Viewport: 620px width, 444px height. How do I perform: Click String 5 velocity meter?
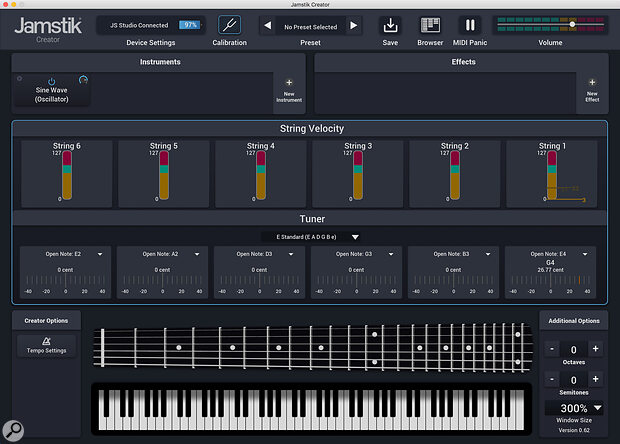[x=164, y=175]
